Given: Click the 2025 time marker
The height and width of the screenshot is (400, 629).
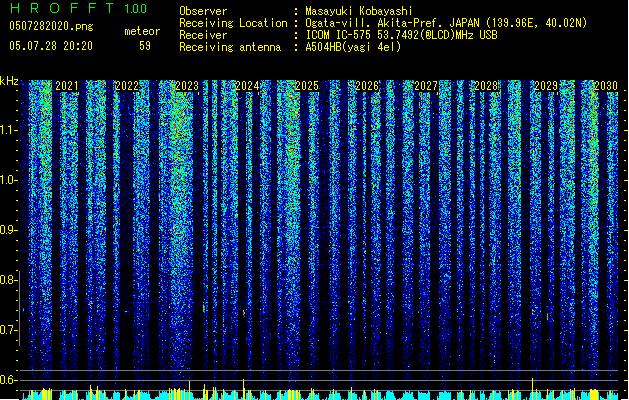Looking at the screenshot, I should pos(307,86).
